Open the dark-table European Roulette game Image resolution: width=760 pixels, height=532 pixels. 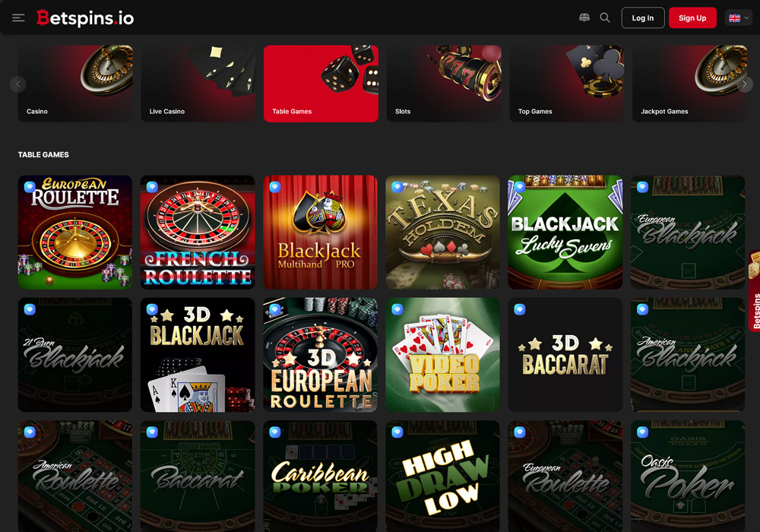[x=565, y=477]
